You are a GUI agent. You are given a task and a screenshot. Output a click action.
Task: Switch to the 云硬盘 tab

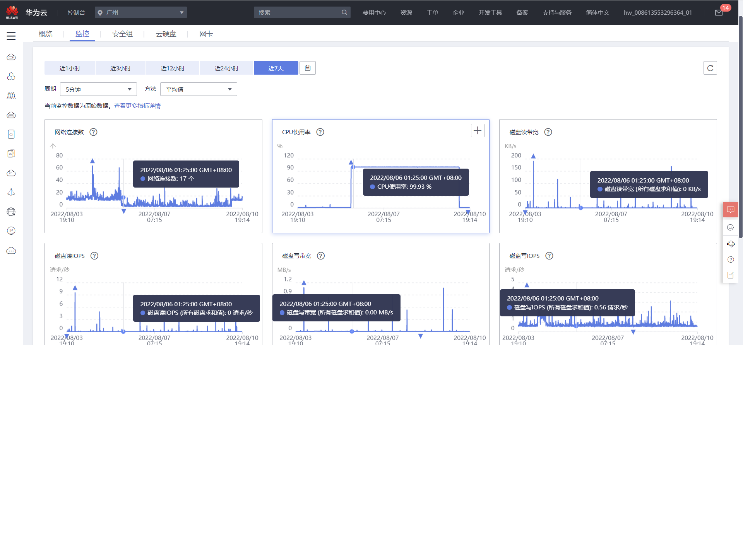(x=166, y=34)
